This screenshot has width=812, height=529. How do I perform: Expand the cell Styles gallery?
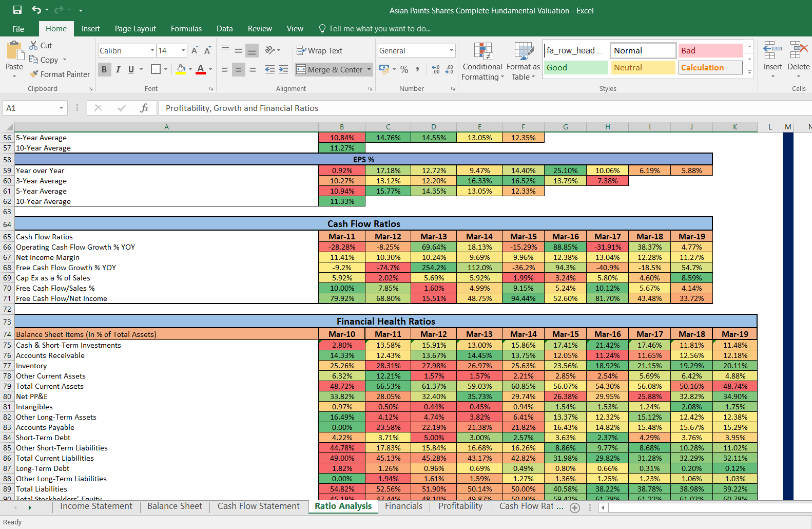pyautogui.click(x=749, y=72)
